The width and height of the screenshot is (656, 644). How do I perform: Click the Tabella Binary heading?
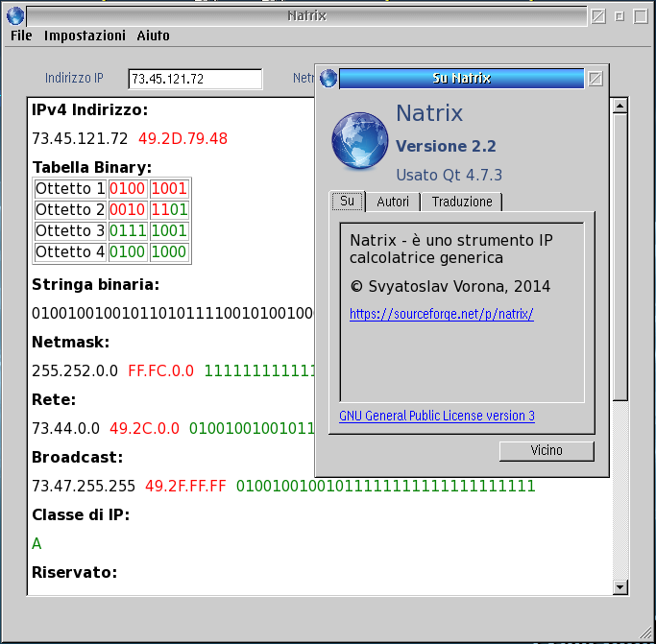click(92, 167)
